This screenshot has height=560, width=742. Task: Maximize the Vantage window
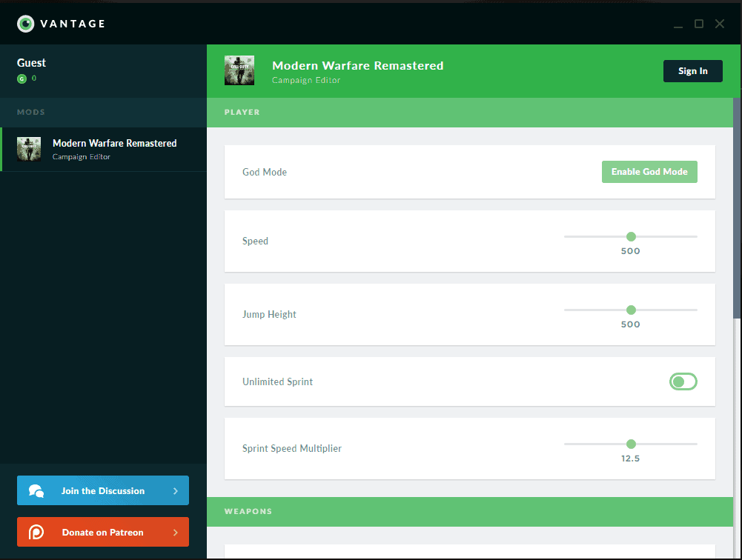pyautogui.click(x=699, y=24)
